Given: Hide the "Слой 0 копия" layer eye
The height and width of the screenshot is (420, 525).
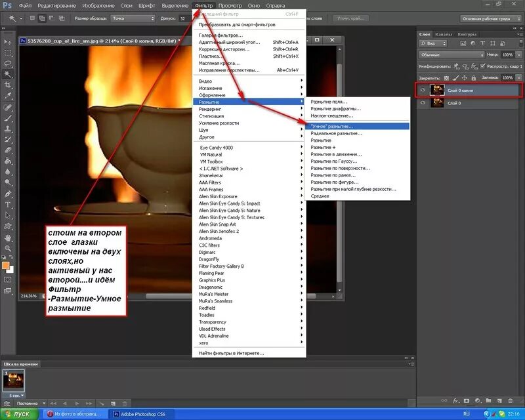Looking at the screenshot, I should point(423,90).
